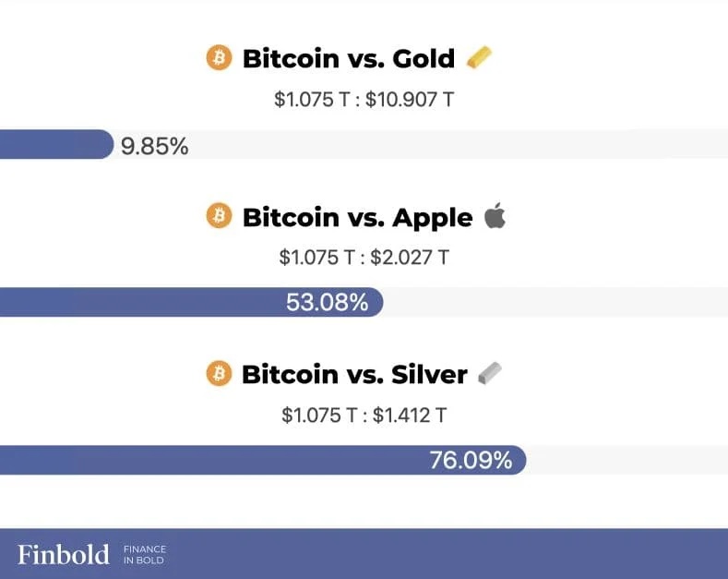The width and height of the screenshot is (728, 579).
Task: Select the Bitcoin vs. Silver heading
Action: 354,375
